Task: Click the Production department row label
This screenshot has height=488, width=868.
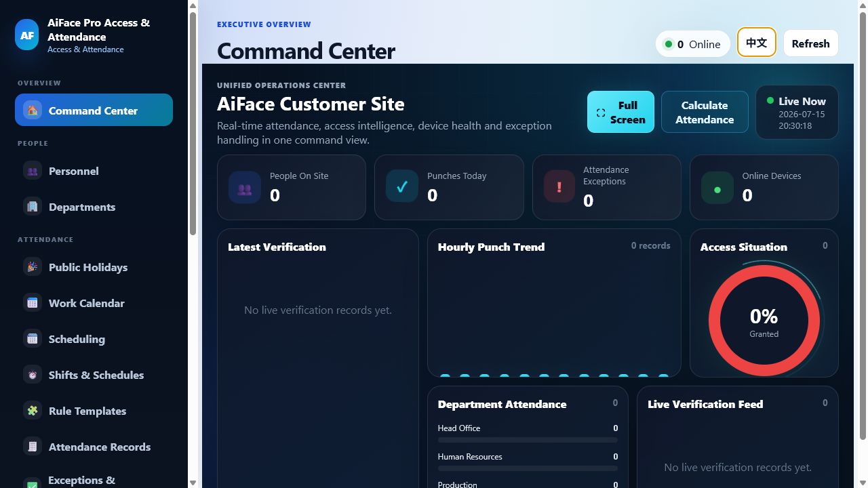Action: [458, 484]
